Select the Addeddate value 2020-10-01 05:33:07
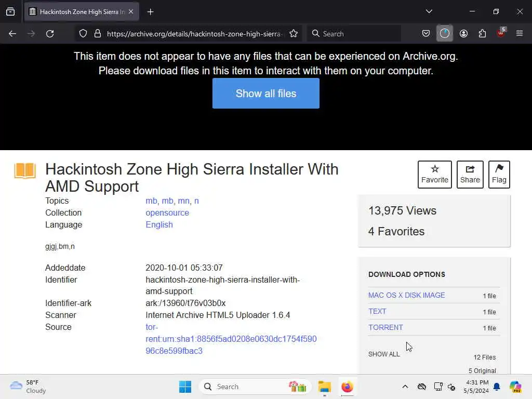The height and width of the screenshot is (399, 532). 184,268
